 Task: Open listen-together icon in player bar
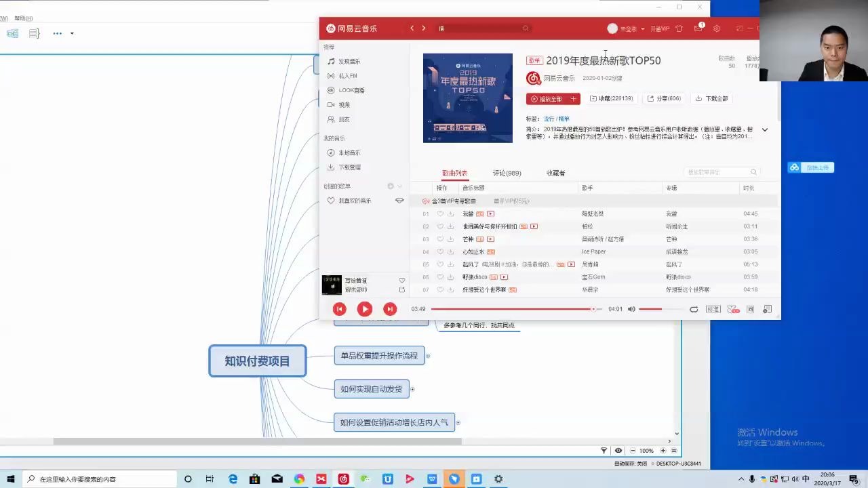click(x=733, y=309)
